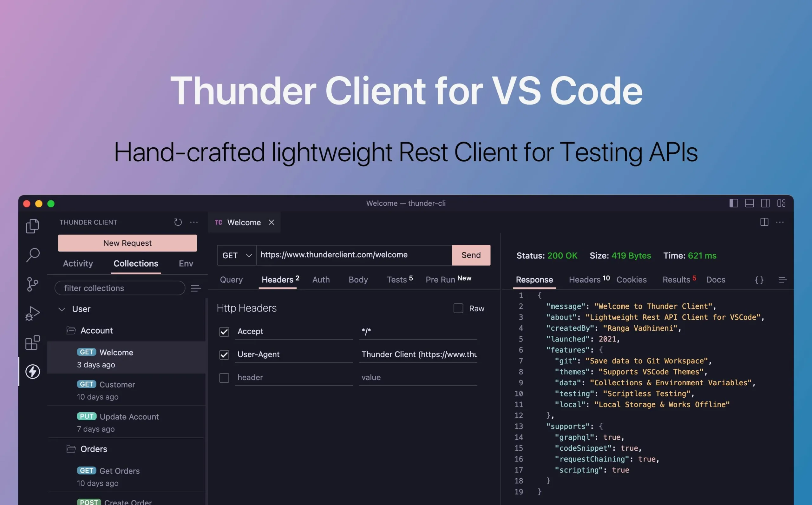Enable the Raw headers checkbox
This screenshot has width=812, height=505.
[458, 308]
